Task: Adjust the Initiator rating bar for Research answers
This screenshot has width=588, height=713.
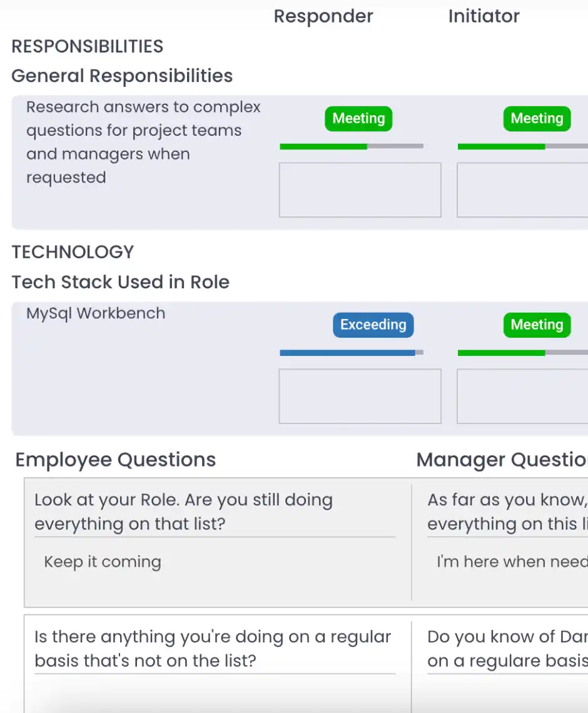Action: 522,146
